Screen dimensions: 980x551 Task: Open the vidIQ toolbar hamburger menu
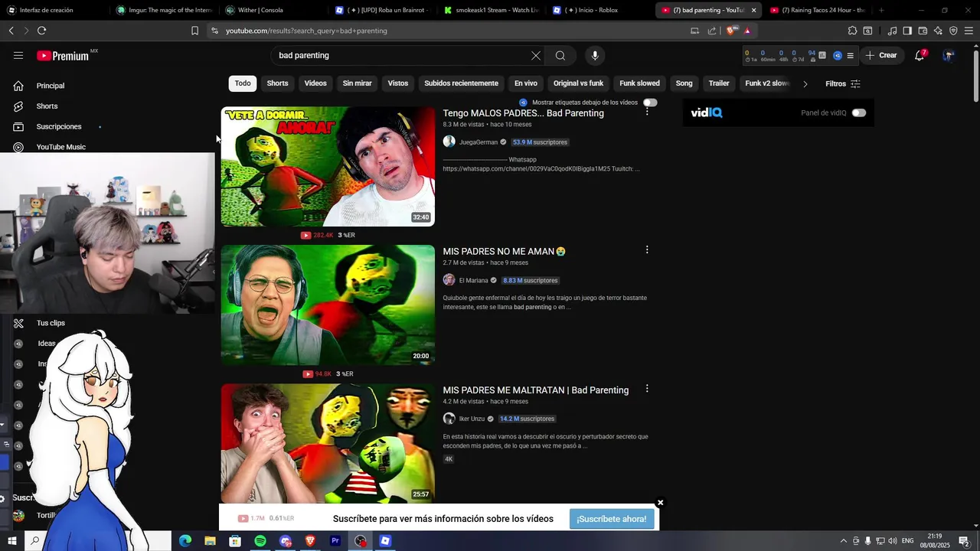point(850,55)
